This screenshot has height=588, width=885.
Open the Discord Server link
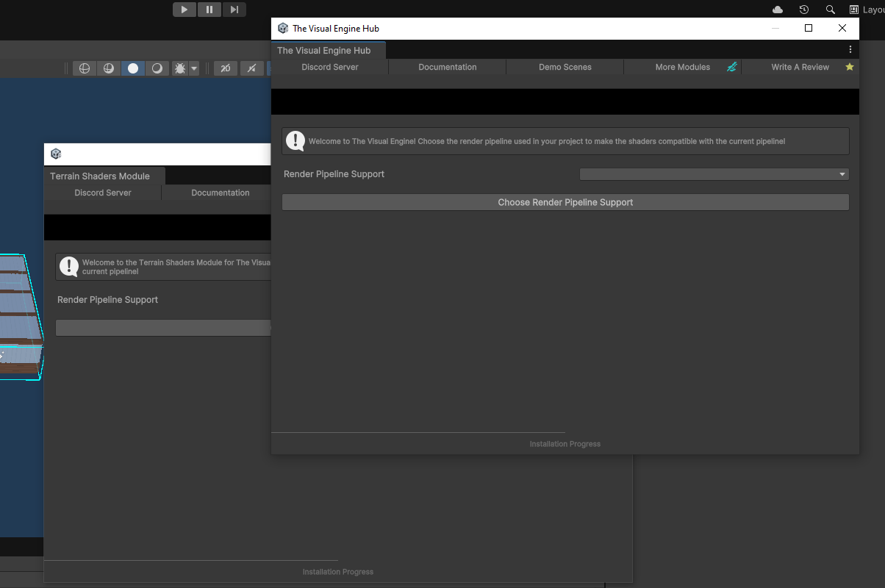coord(329,67)
